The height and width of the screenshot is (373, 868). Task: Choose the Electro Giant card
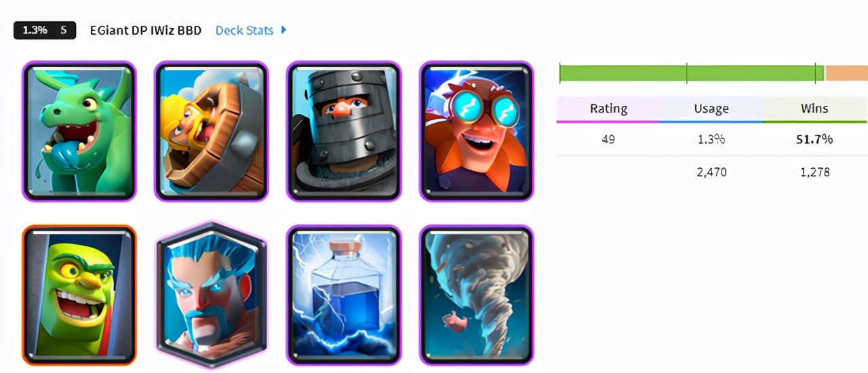tap(477, 132)
